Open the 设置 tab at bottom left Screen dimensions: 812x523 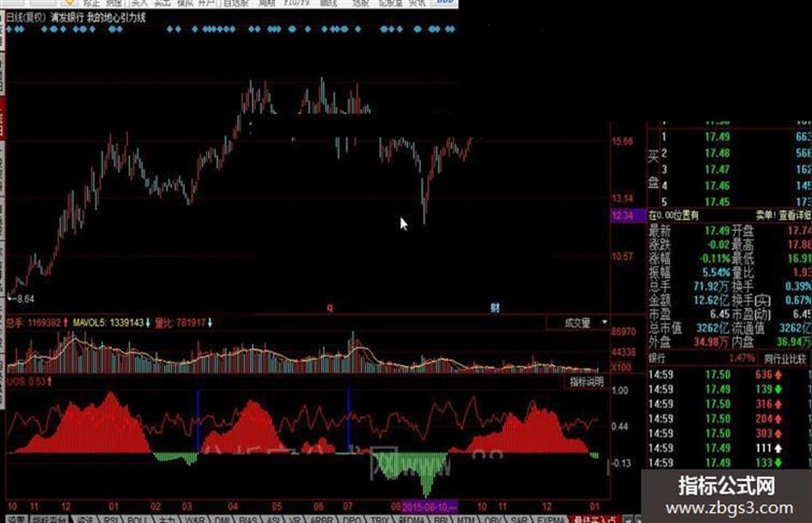click(16, 519)
